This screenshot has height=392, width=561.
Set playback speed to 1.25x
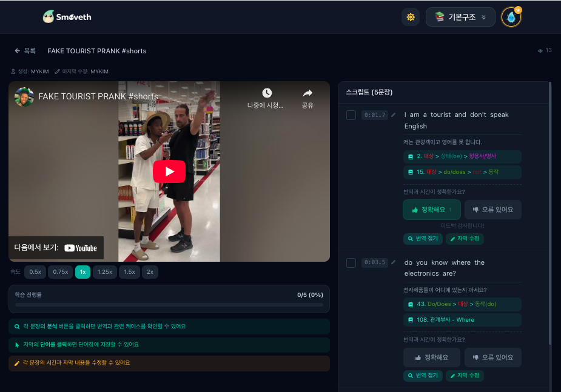(105, 272)
